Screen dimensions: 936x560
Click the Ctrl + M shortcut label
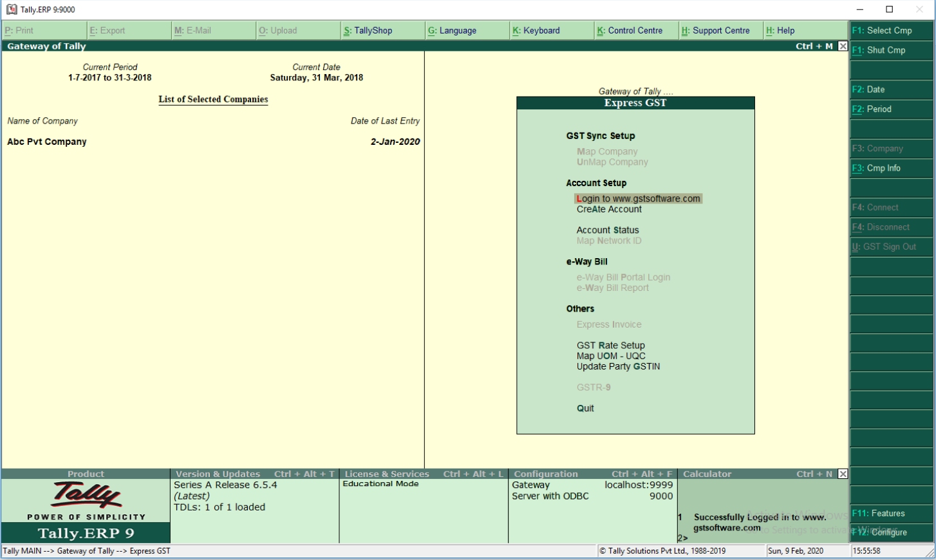click(x=814, y=46)
